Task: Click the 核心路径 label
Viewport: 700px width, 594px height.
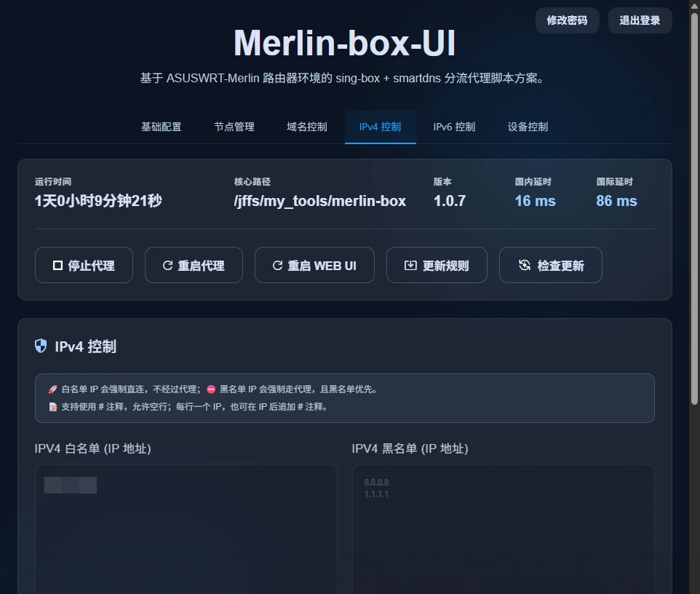Action: pos(252,182)
